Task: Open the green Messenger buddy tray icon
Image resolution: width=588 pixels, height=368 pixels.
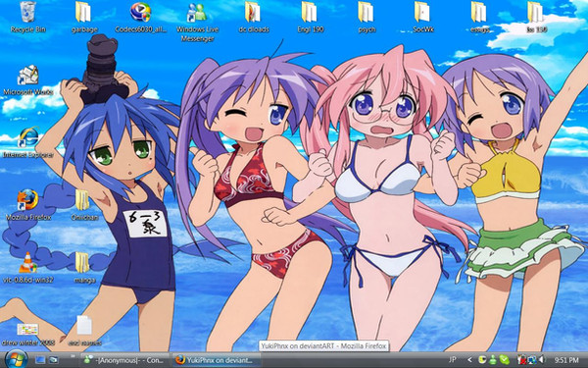Action: click(x=493, y=360)
